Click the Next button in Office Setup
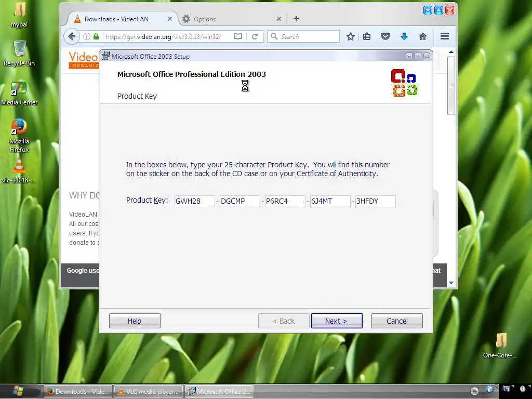The height and width of the screenshot is (399, 532). 337,321
